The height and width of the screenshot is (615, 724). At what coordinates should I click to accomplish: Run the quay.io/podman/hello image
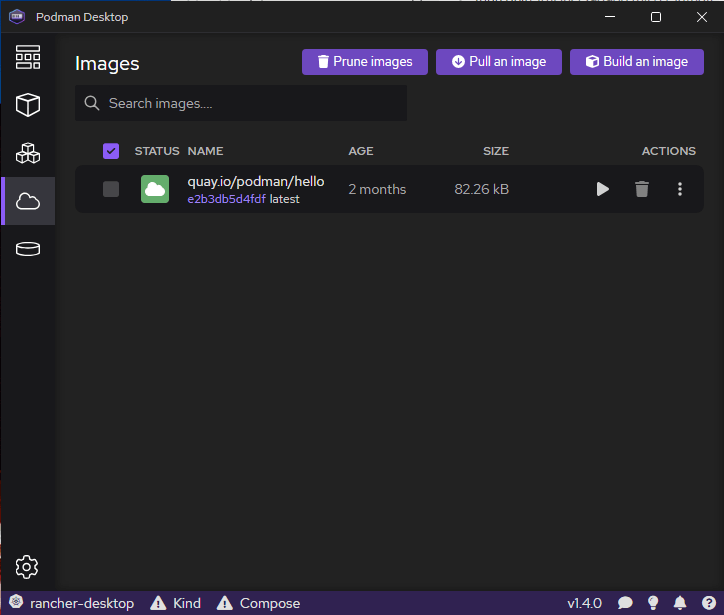(603, 189)
